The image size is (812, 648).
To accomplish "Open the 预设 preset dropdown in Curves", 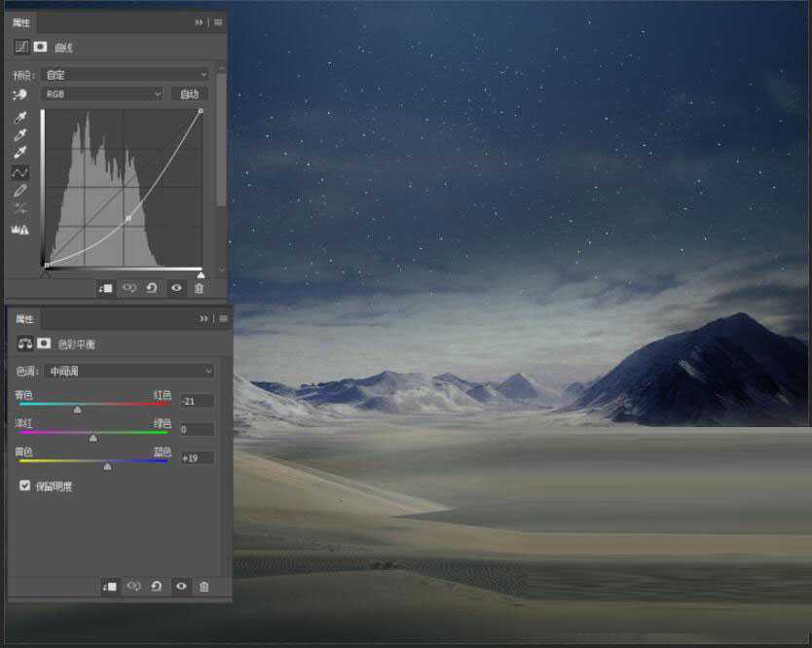I will point(125,74).
